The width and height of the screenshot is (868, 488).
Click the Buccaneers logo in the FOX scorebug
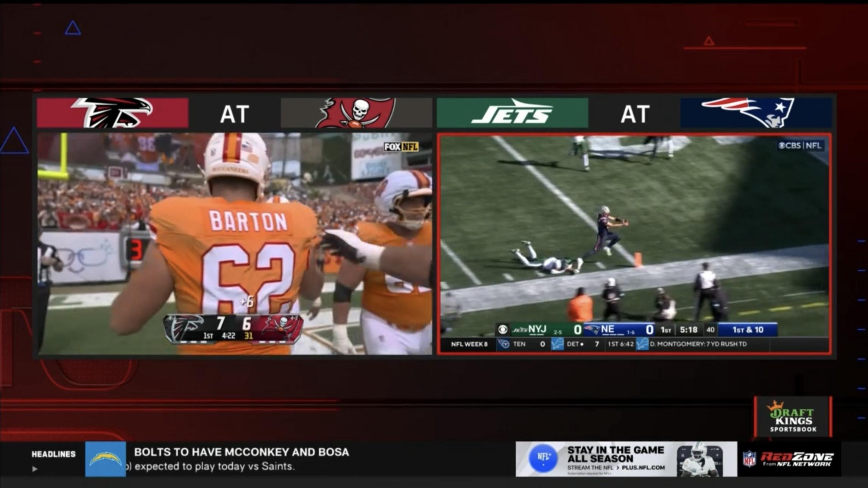(x=282, y=327)
